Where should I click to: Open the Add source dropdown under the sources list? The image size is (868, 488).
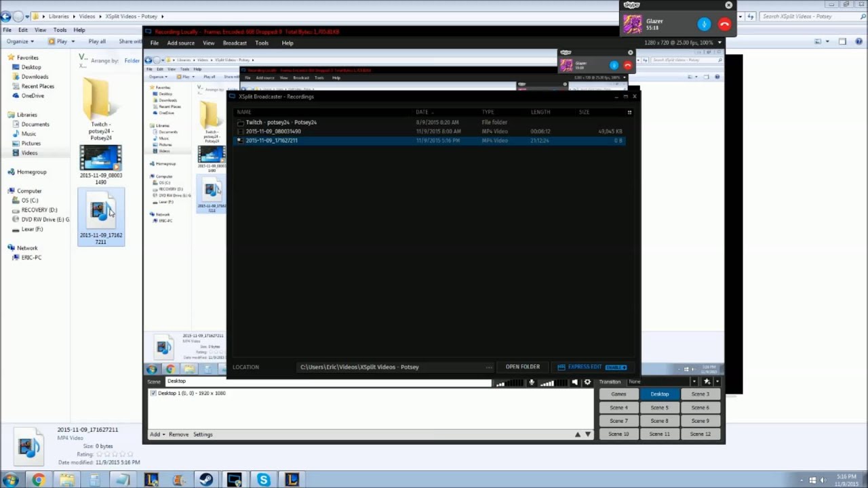click(157, 434)
